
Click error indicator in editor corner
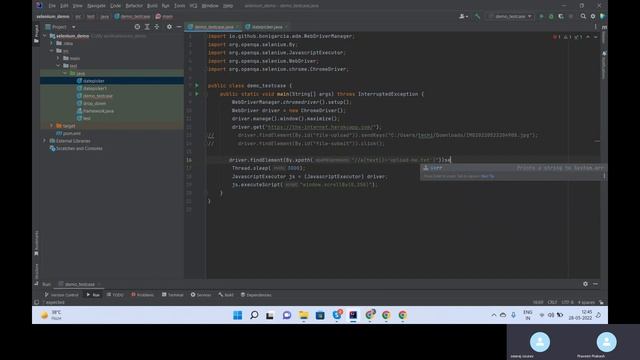pyautogui.click(x=557, y=37)
